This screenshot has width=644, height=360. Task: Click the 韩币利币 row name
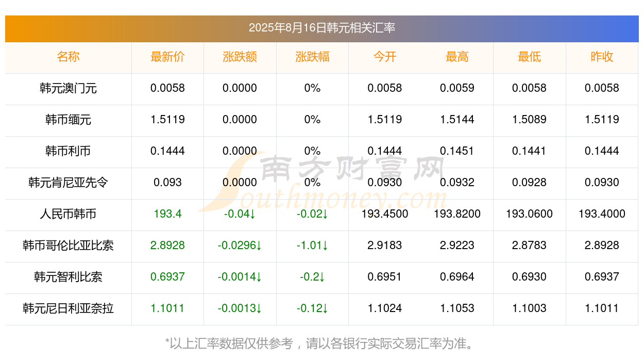pos(68,151)
